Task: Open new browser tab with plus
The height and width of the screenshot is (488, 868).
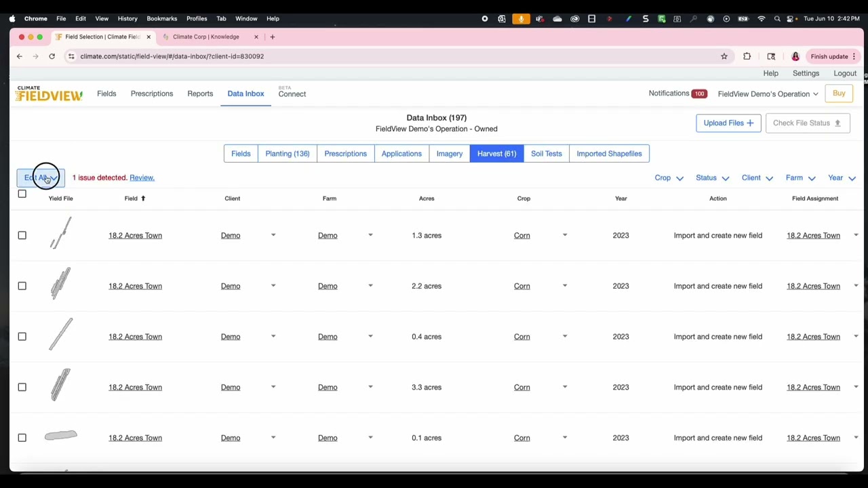Action: [272, 37]
